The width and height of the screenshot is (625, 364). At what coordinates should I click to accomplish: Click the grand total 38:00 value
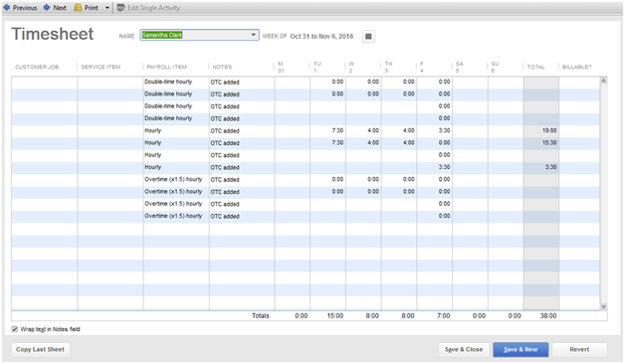point(548,316)
